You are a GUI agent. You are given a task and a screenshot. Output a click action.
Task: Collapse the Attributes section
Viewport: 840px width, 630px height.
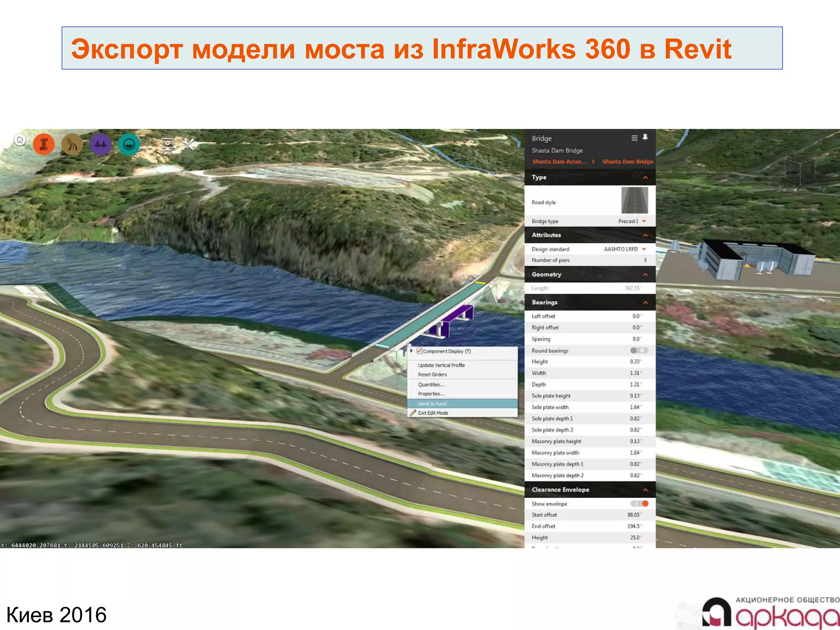(x=646, y=235)
